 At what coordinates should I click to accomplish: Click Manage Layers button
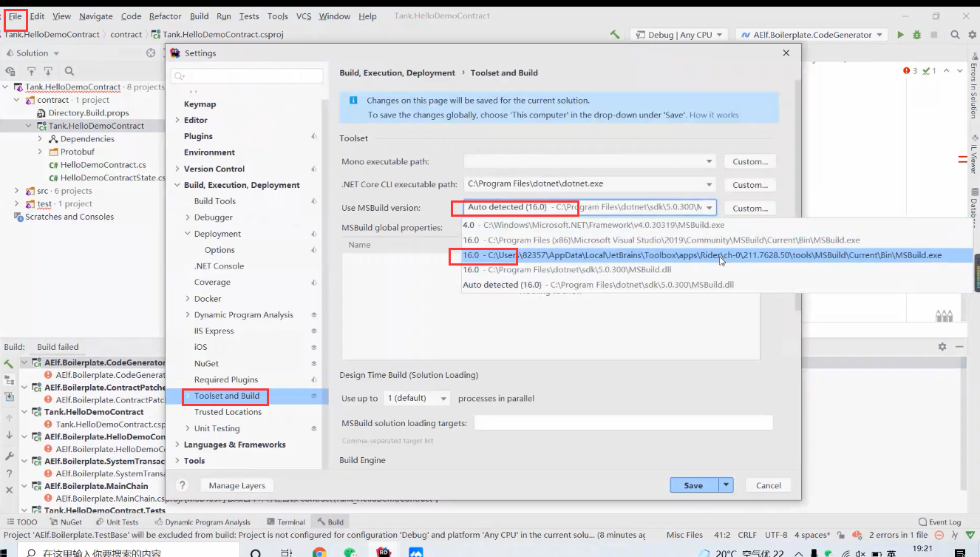coord(237,485)
